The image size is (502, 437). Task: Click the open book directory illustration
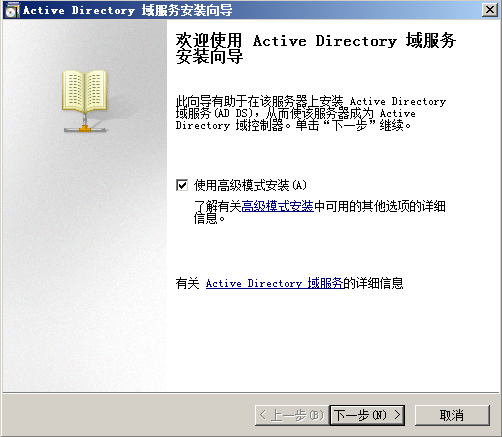[85, 101]
